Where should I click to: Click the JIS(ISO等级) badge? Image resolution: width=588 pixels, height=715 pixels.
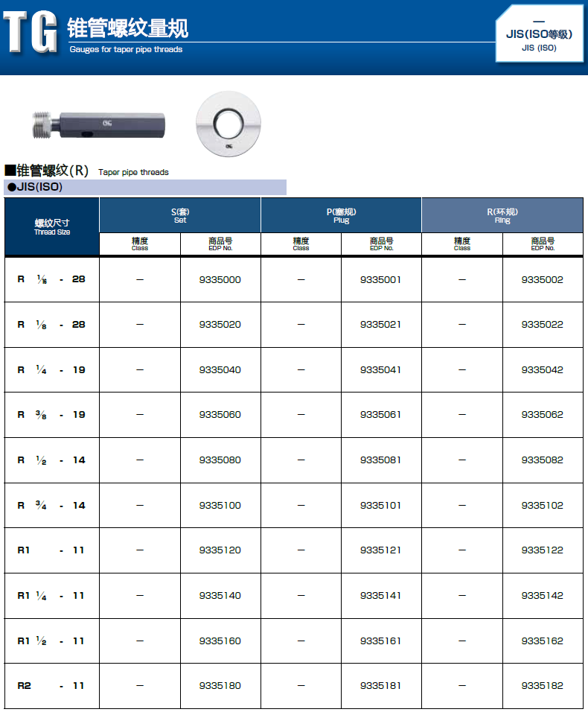[x=539, y=34]
